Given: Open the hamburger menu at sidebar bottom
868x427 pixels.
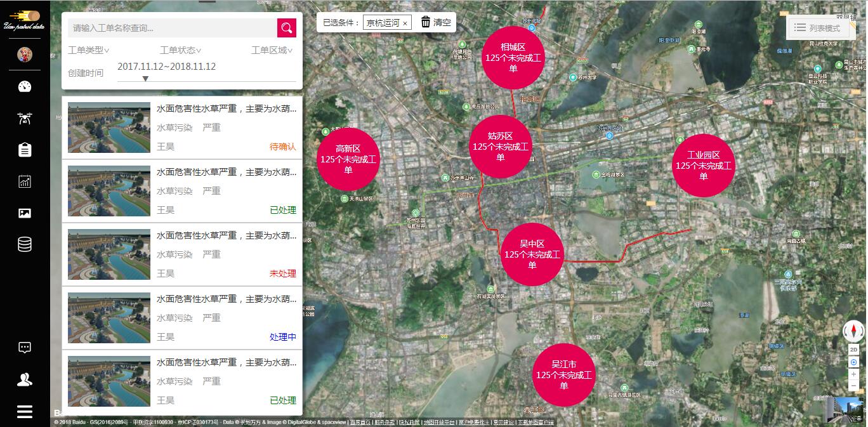Looking at the screenshot, I should [25, 412].
